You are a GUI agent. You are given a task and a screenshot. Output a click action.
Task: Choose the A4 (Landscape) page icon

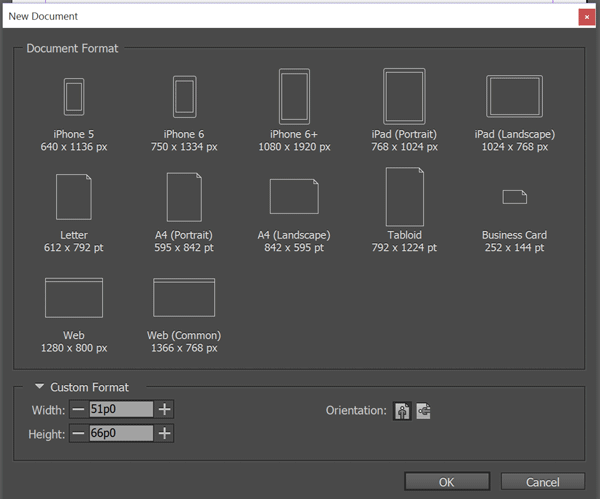pos(294,196)
